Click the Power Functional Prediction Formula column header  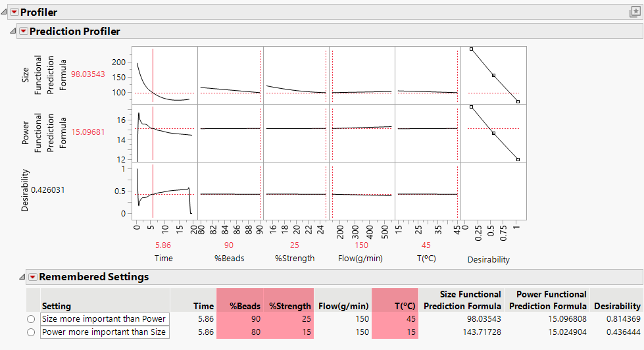pyautogui.click(x=547, y=300)
